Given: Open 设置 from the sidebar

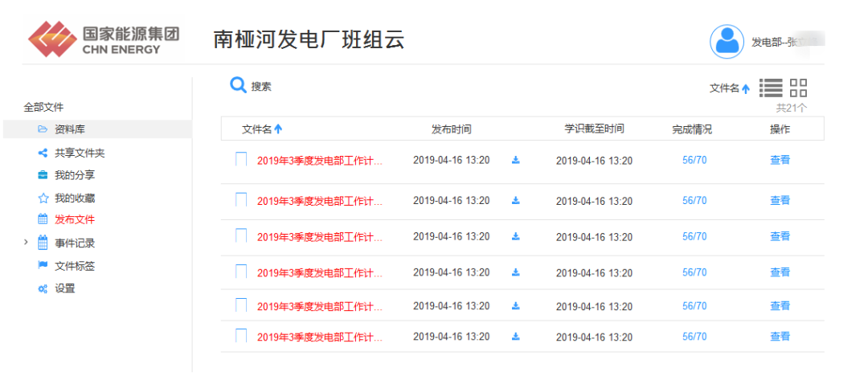Looking at the screenshot, I should click(64, 288).
